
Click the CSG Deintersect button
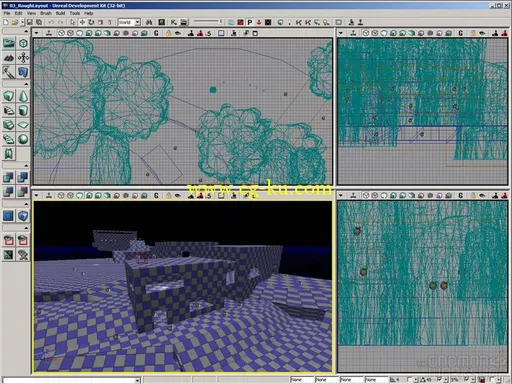[x=23, y=192]
